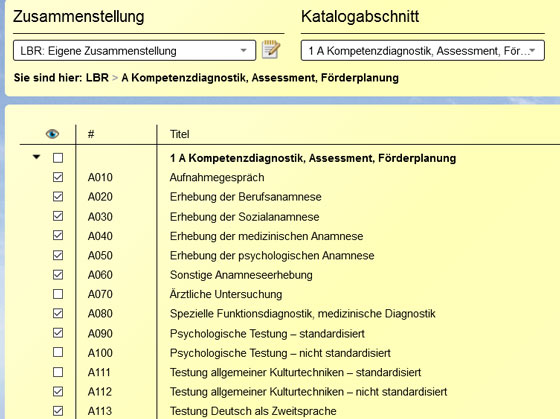The height and width of the screenshot is (419, 560).
Task: Select the title Spezielle Funktionsdiagnostik, medizinische Diagnostik
Action: [302, 314]
